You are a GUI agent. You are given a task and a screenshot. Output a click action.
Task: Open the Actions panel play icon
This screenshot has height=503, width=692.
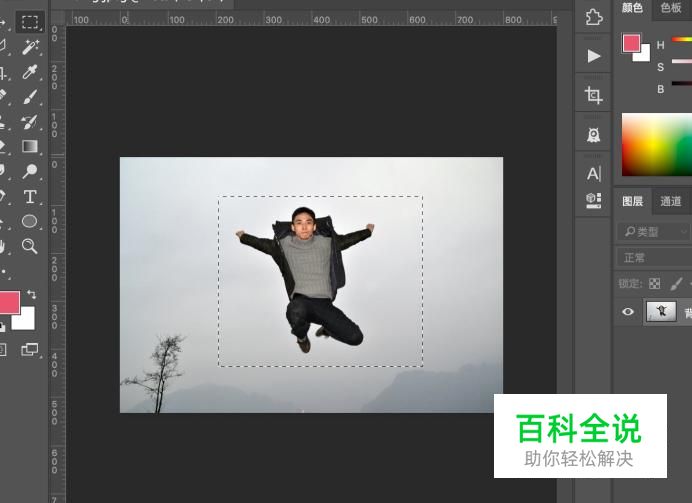click(x=594, y=56)
